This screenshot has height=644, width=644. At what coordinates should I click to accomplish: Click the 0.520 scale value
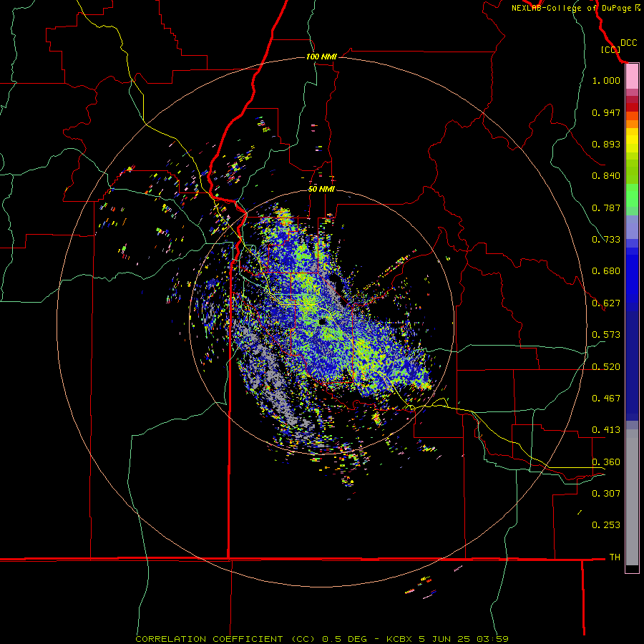point(606,367)
